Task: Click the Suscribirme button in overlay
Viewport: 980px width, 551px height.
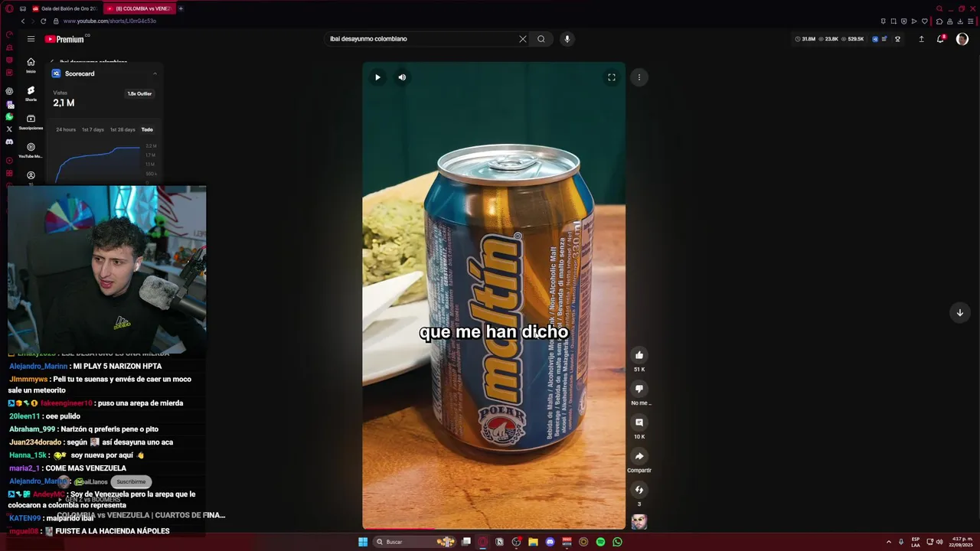Action: click(131, 482)
